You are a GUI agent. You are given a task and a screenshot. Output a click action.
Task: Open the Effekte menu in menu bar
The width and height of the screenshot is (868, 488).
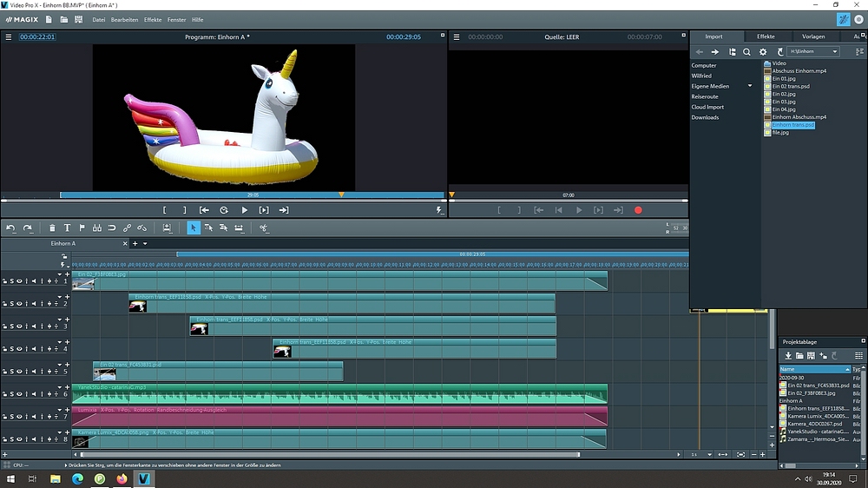tap(153, 19)
